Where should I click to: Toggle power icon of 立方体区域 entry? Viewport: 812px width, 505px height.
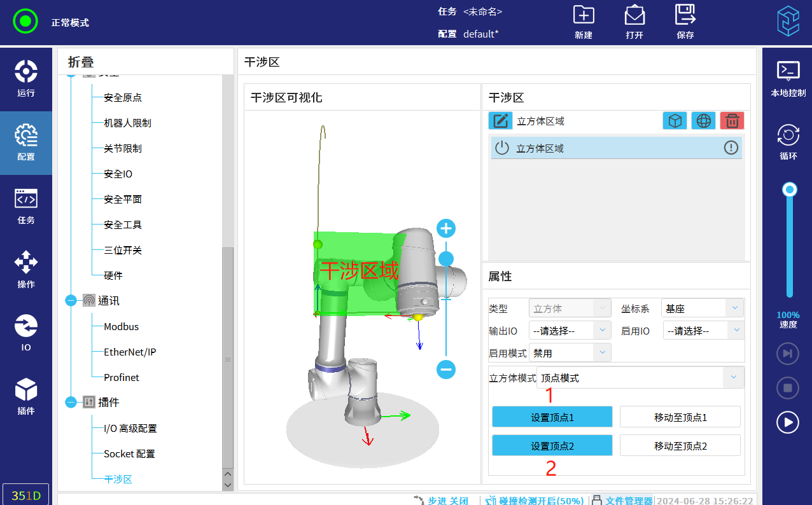pos(502,148)
